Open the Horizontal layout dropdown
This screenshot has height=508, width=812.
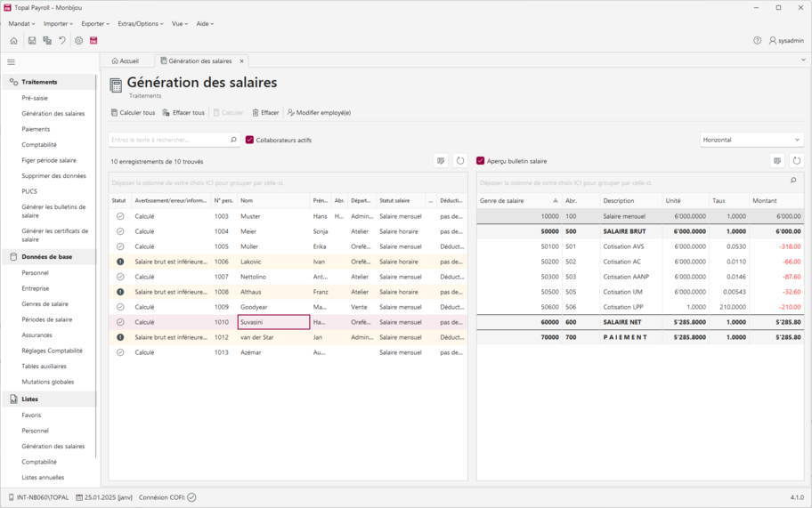[x=751, y=140]
